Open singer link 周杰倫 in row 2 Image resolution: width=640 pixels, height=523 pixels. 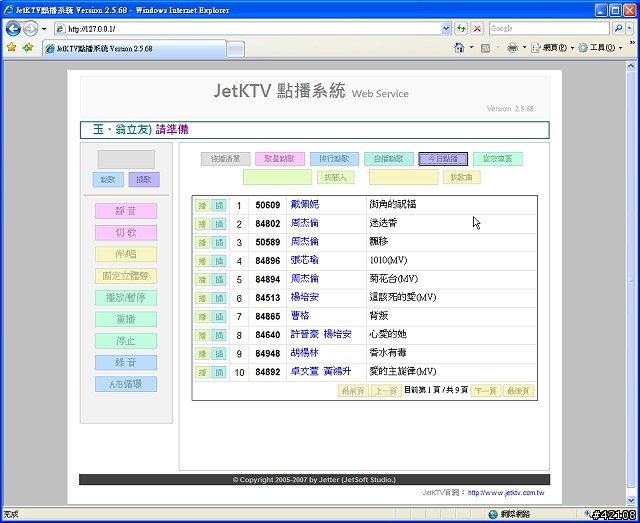[x=304, y=223]
